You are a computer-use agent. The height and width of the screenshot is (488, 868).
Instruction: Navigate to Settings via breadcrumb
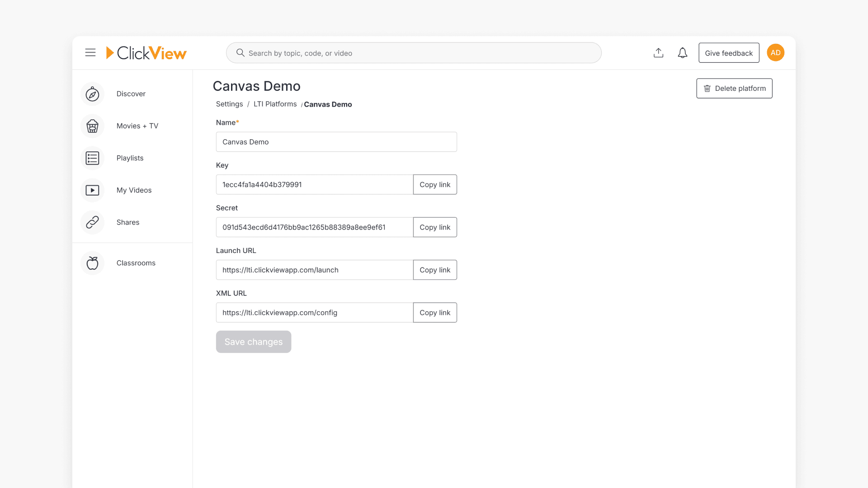pos(229,104)
